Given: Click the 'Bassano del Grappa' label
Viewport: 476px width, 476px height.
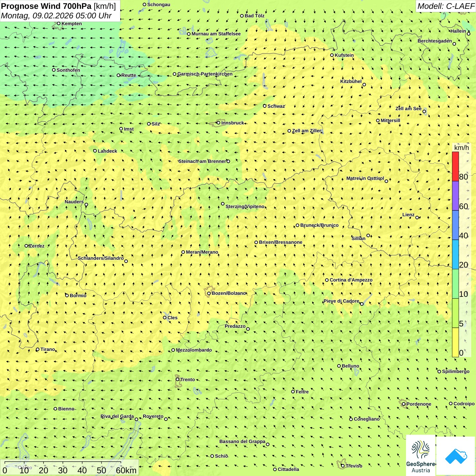Looking at the screenshot, I should (x=242, y=441).
